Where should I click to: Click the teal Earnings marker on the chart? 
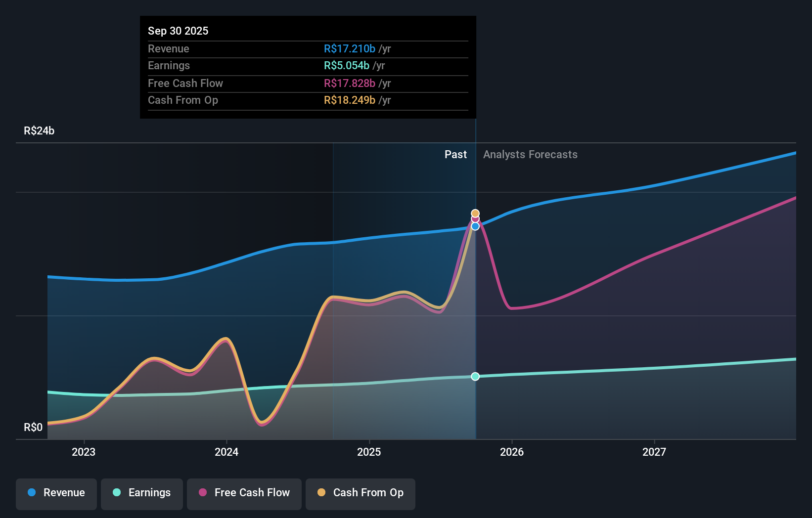(475, 377)
